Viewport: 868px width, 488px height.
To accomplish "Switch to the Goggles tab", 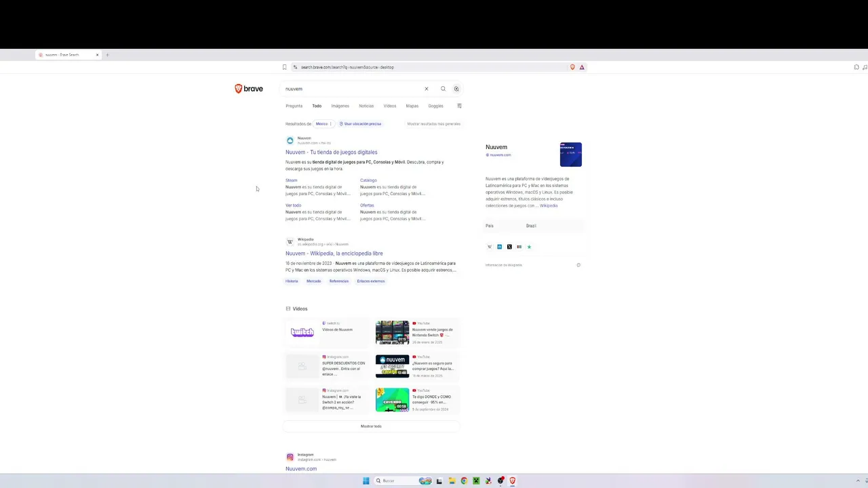I will point(436,106).
